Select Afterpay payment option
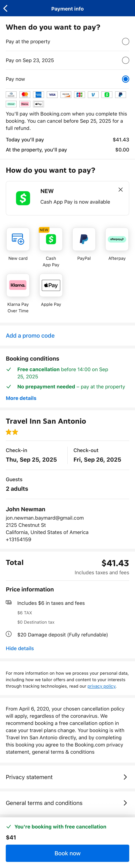The image size is (135, 868). click(117, 239)
